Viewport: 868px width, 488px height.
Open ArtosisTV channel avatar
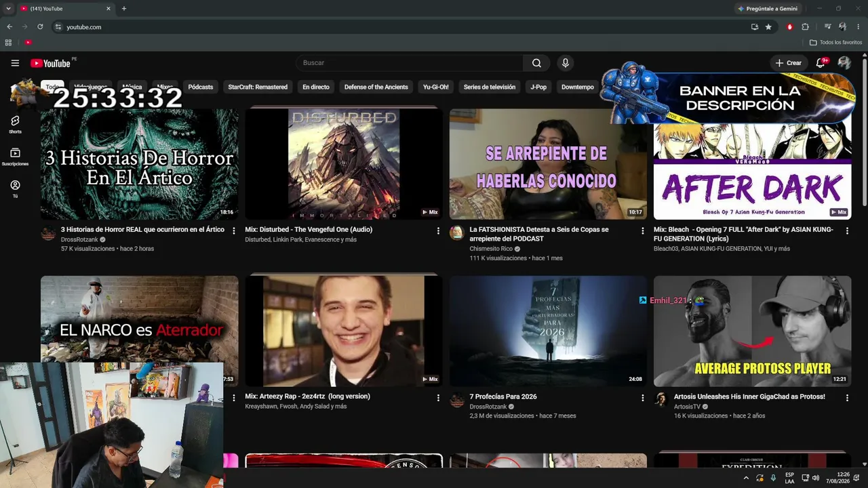[661, 400]
